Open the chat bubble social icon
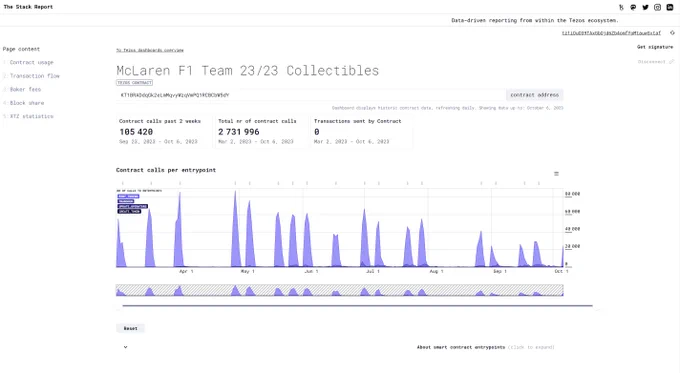This screenshot has height=373, width=680. (x=633, y=7)
